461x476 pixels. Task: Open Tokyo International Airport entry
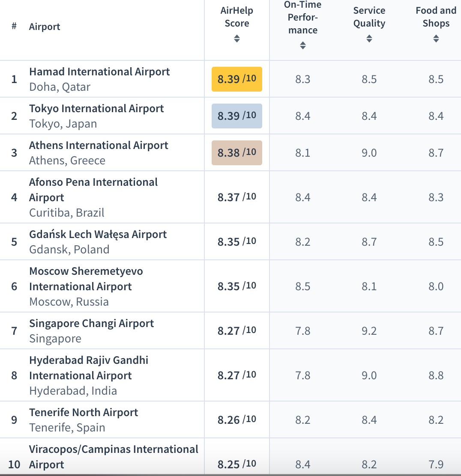pyautogui.click(x=96, y=109)
